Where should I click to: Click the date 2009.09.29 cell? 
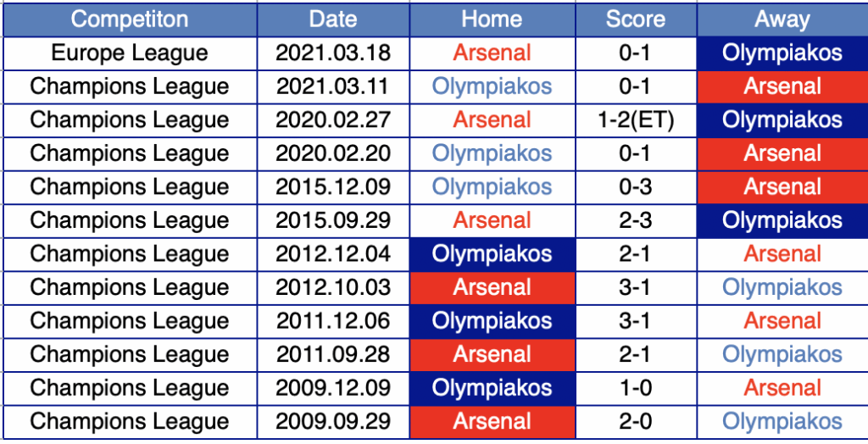point(333,421)
